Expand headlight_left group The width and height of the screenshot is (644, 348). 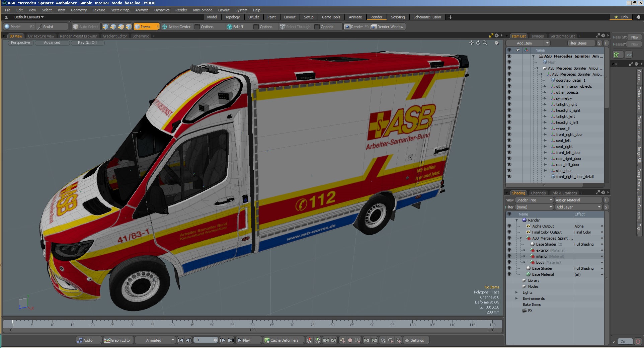coord(545,122)
